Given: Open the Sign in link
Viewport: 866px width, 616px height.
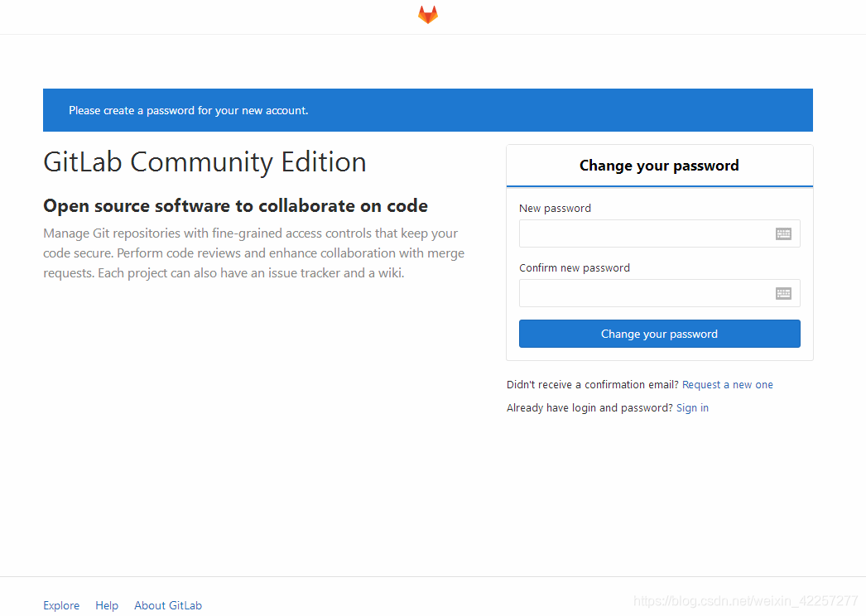Looking at the screenshot, I should tap(692, 407).
